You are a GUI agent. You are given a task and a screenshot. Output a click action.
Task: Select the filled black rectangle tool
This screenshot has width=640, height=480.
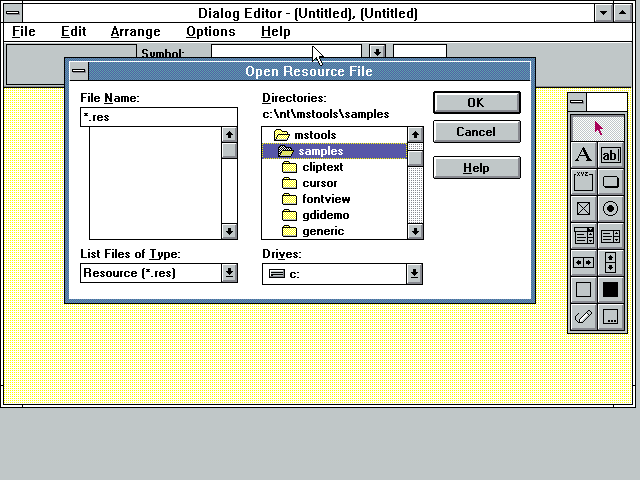click(611, 289)
